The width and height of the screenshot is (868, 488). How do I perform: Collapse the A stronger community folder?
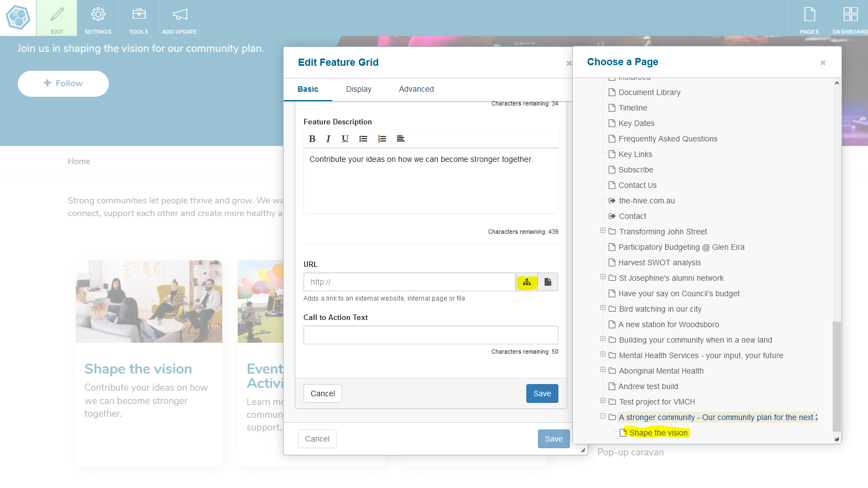pyautogui.click(x=603, y=417)
